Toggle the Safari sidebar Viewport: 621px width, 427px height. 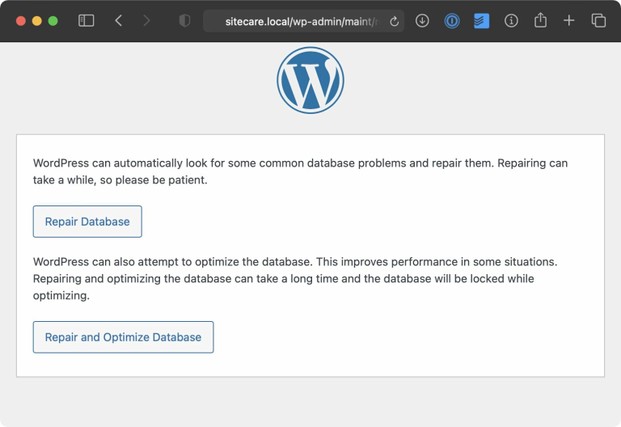coord(86,20)
